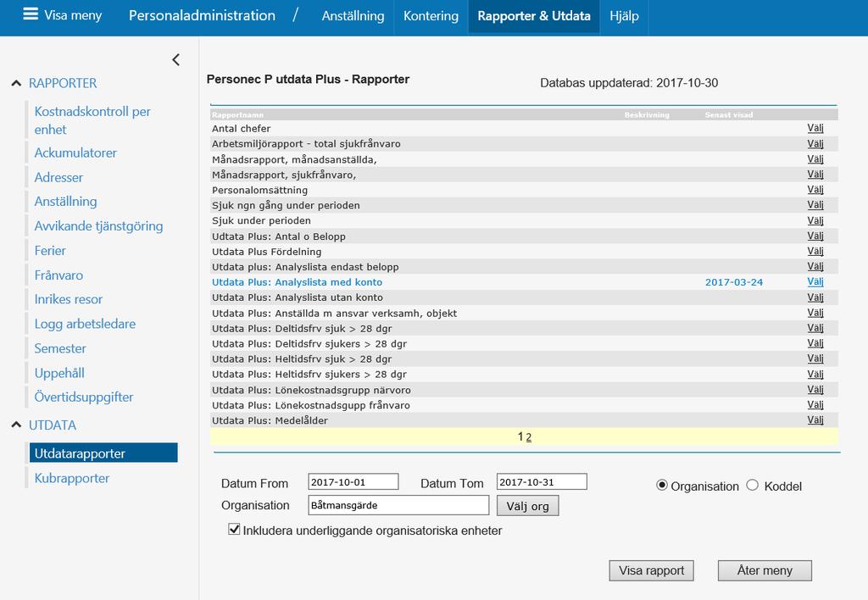The image size is (868, 600).
Task: Collapse the sidebar with the left chevron
Action: pyautogui.click(x=176, y=60)
